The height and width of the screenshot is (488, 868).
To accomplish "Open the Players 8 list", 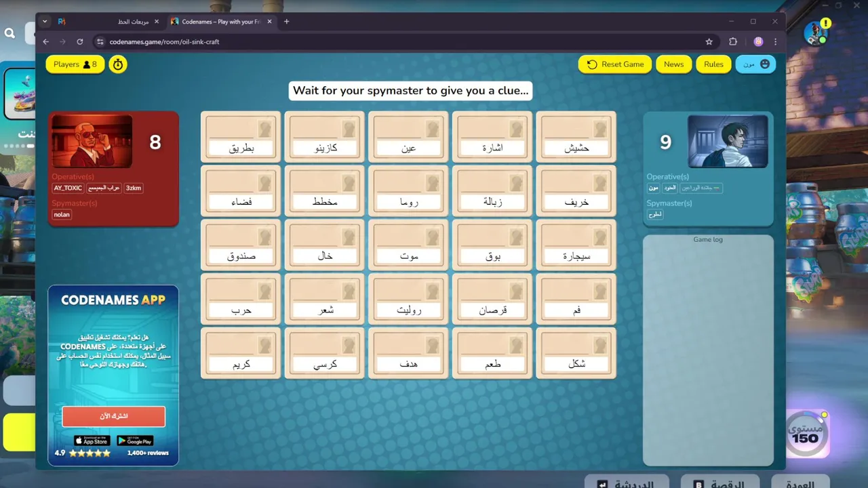I will tap(75, 64).
